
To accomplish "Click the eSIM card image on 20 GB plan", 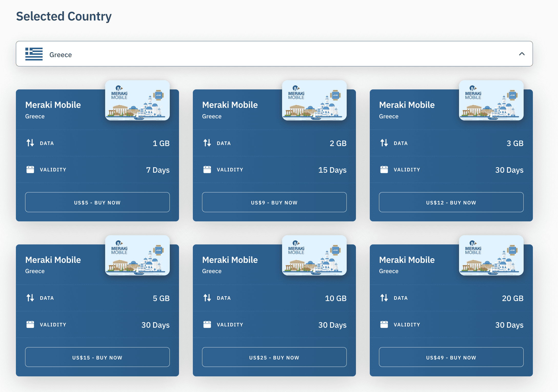I will click(x=491, y=255).
